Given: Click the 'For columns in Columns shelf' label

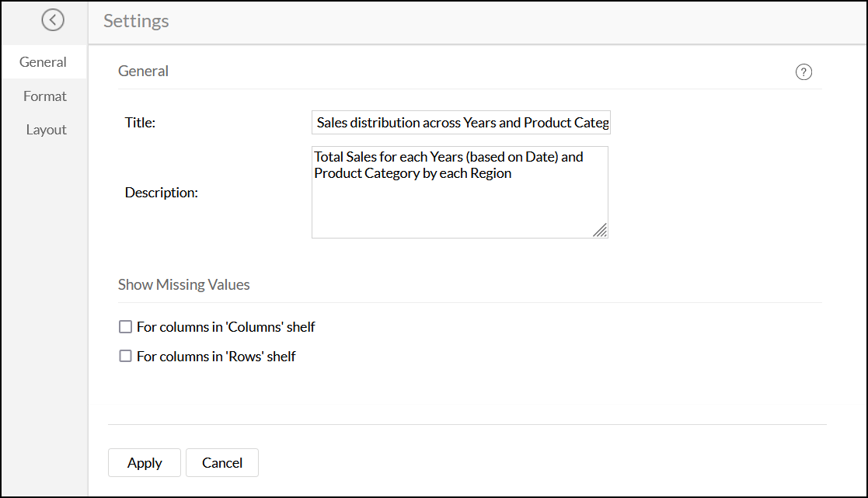Looking at the screenshot, I should tap(225, 327).
